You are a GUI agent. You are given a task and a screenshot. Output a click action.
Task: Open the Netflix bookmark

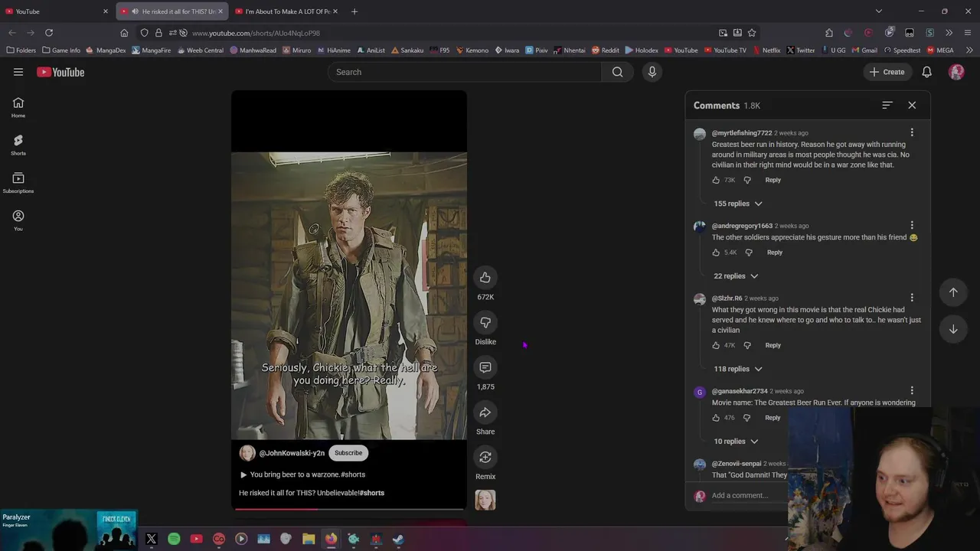click(766, 51)
